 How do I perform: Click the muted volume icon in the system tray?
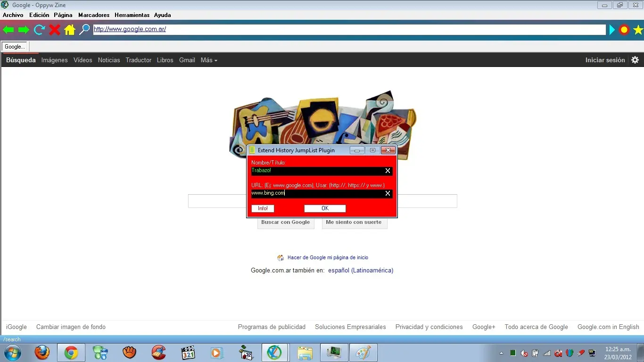(524, 353)
